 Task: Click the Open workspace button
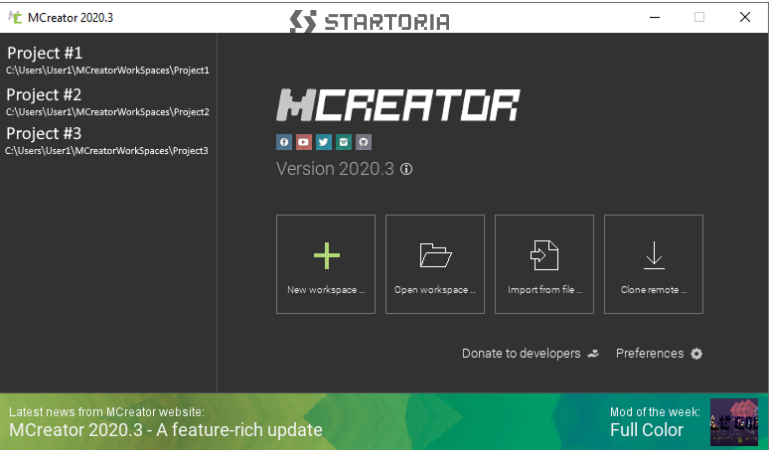click(x=435, y=264)
